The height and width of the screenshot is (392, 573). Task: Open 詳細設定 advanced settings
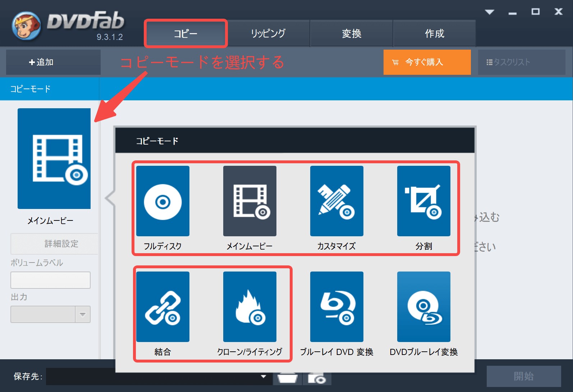tap(54, 244)
